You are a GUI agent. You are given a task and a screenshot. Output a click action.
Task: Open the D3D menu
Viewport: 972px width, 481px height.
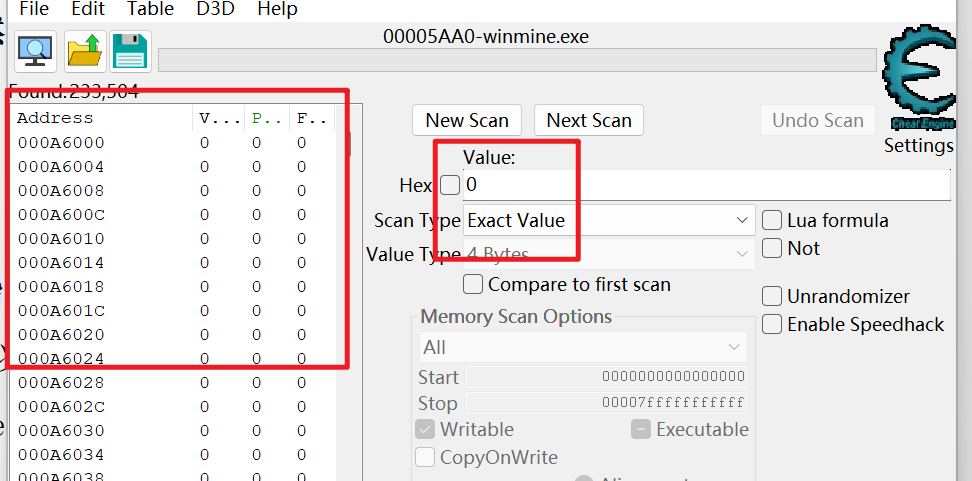coord(215,9)
